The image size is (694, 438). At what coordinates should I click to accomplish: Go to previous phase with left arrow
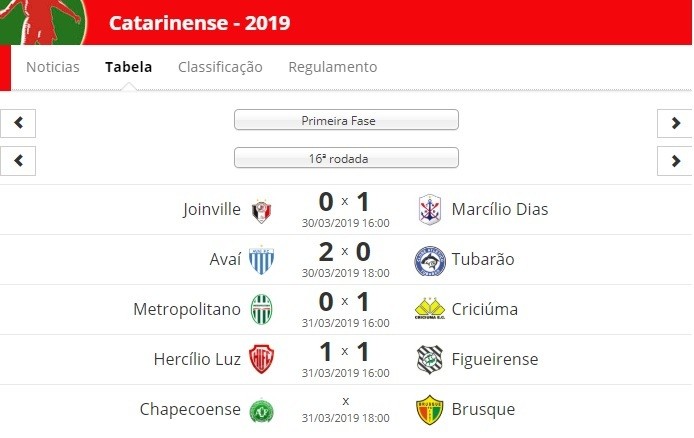click(x=18, y=123)
